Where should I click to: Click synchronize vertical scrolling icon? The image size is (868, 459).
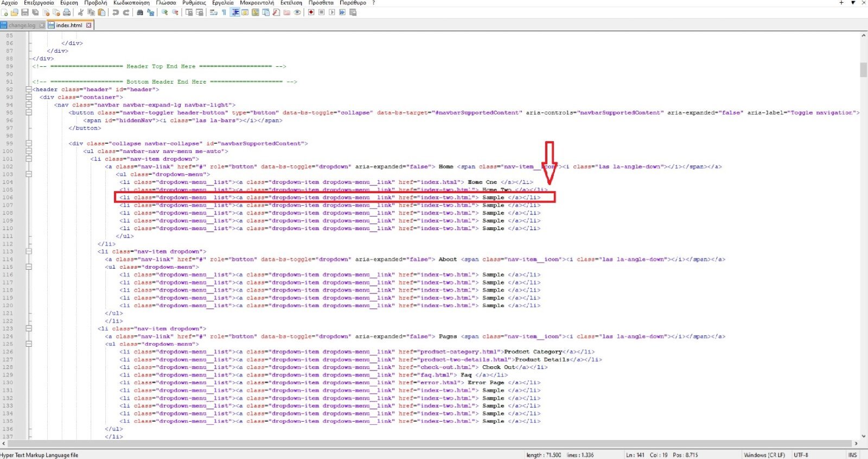pos(189,12)
